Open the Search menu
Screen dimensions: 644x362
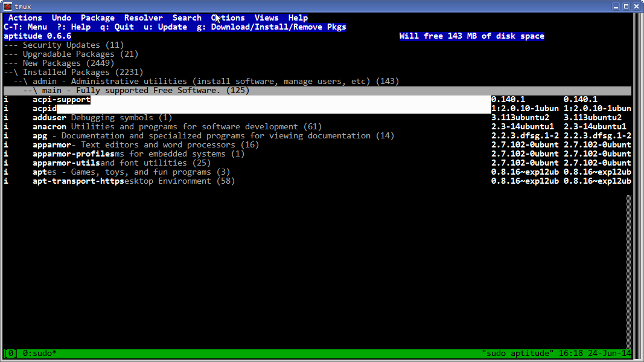pos(187,18)
